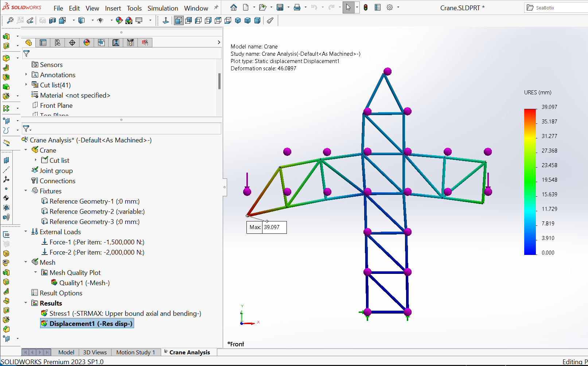This screenshot has width=588, height=366.
Task: Click the Result Options item
Action: tap(57, 293)
